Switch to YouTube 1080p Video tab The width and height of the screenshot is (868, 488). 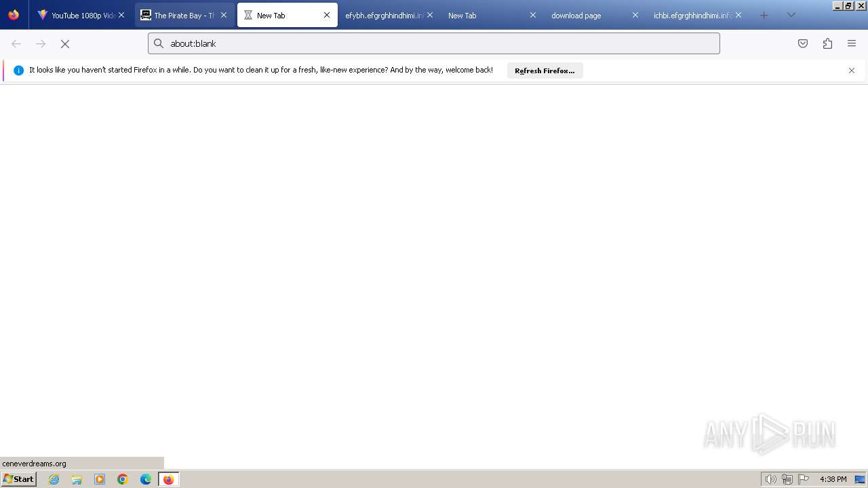81,15
